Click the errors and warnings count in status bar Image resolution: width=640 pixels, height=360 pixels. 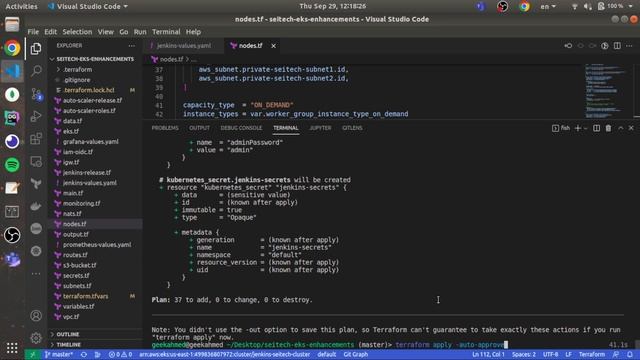coord(120,354)
